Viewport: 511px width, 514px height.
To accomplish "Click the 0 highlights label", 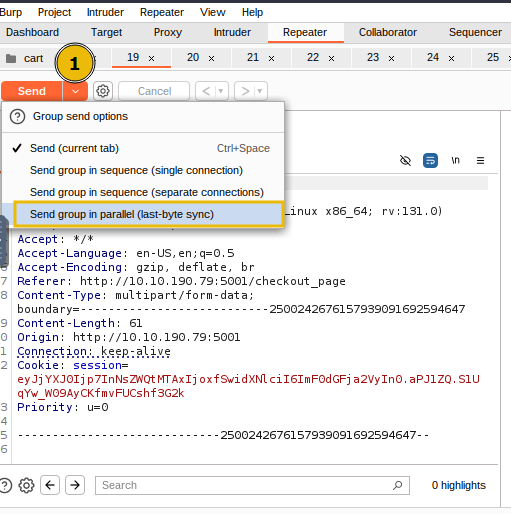I will [x=459, y=485].
